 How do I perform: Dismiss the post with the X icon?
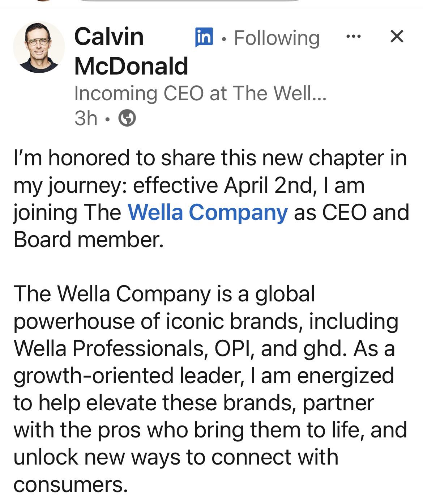point(397,37)
